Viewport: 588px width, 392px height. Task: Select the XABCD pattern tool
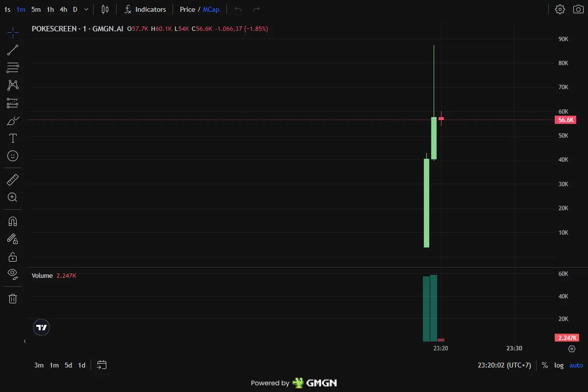(x=13, y=85)
